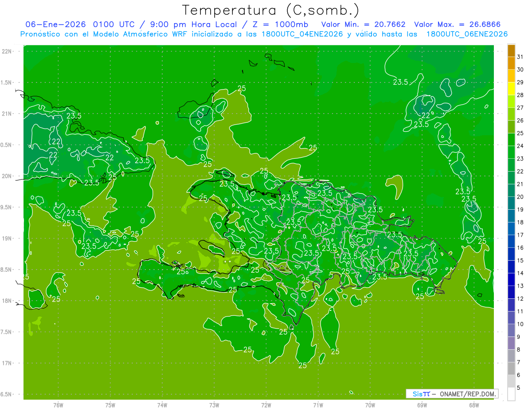Screen dimensions: 532x411
Task: Click the color scale label "24"
Action: coord(520,146)
